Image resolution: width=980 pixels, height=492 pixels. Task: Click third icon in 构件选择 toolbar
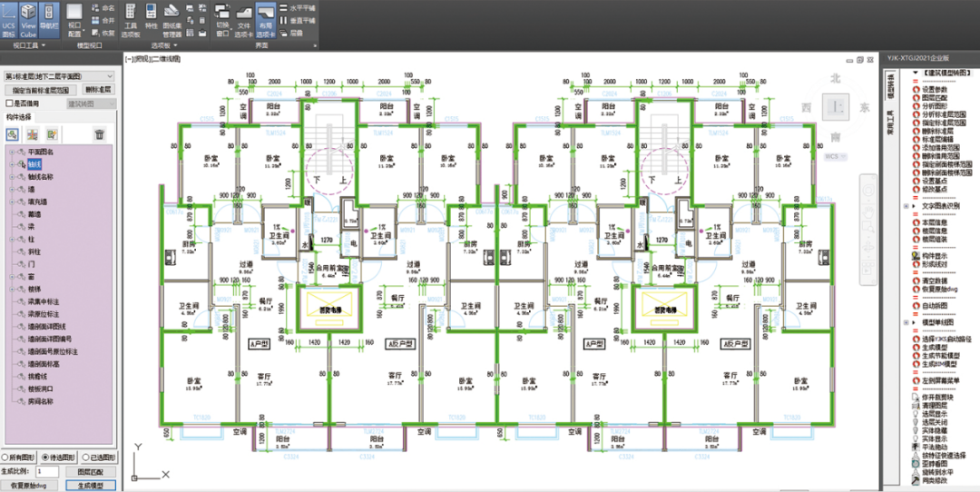coord(53,133)
